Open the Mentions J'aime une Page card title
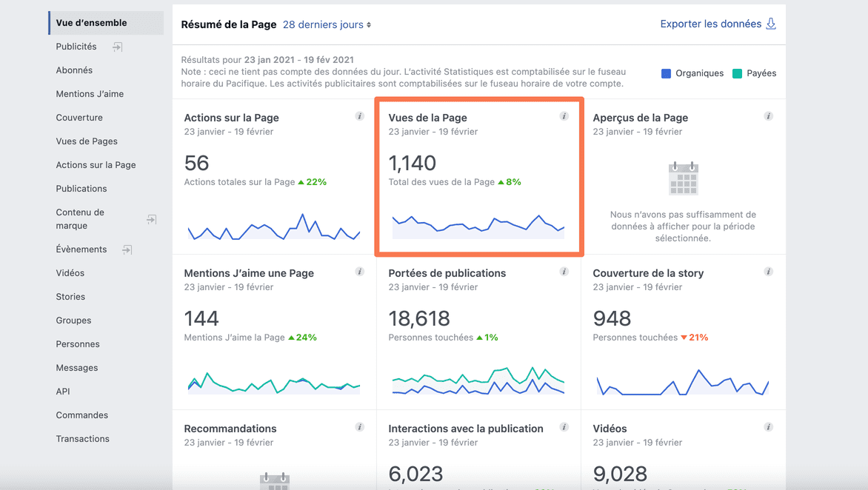 pos(249,273)
